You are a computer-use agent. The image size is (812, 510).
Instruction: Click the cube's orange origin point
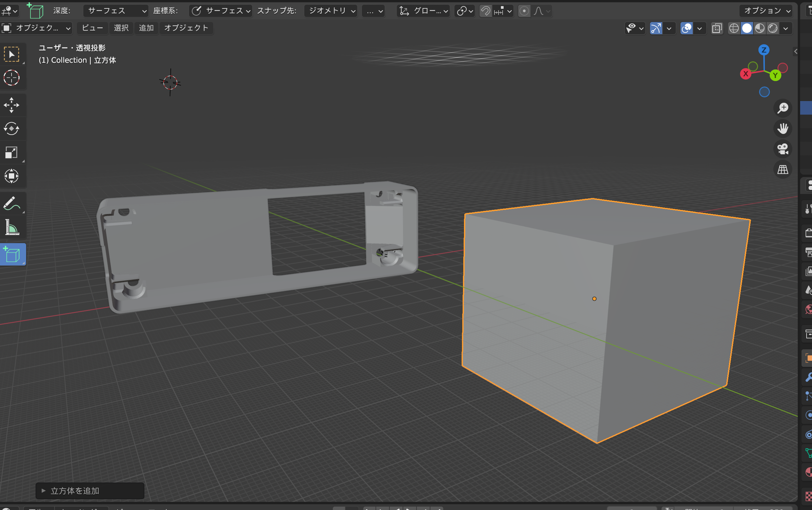click(594, 299)
